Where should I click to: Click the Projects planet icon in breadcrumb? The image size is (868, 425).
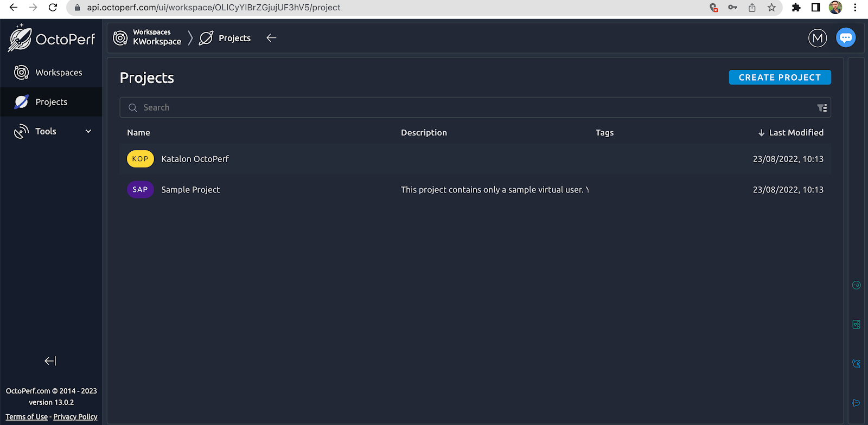coord(206,38)
